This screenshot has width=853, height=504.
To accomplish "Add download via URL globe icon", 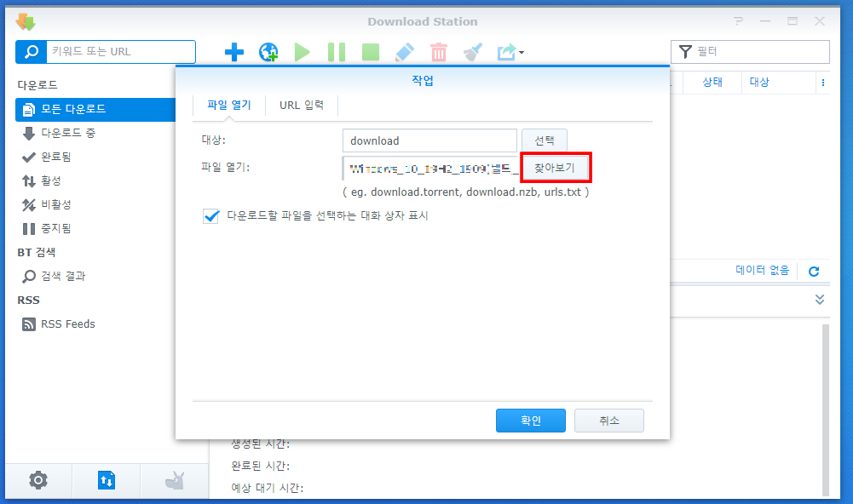I will [268, 52].
